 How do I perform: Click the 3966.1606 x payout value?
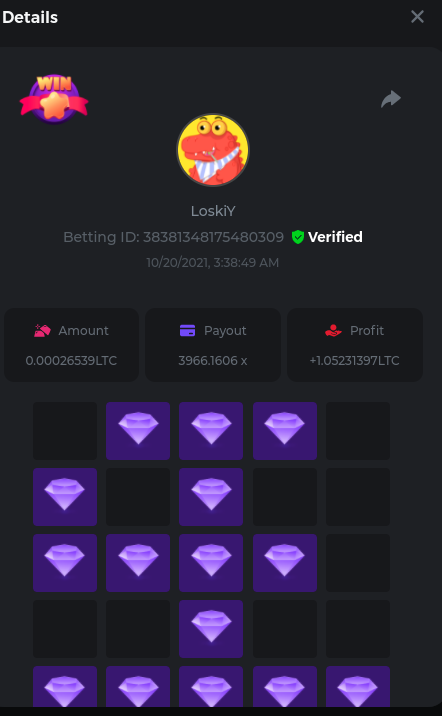(x=213, y=361)
